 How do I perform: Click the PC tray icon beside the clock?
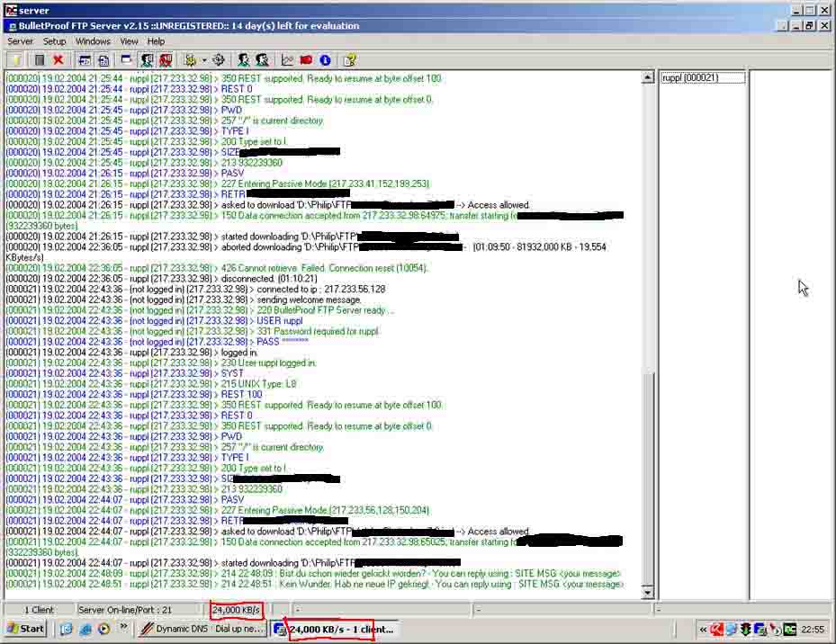pos(790,630)
